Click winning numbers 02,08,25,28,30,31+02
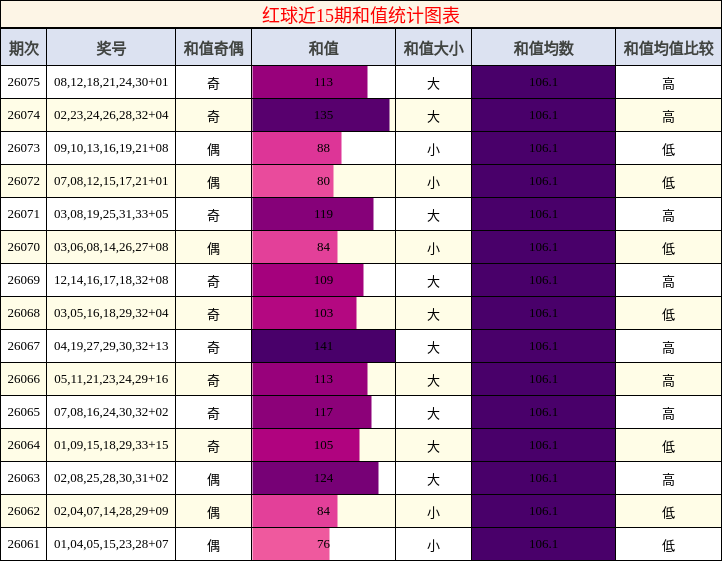This screenshot has height=561, width=722. [111, 478]
